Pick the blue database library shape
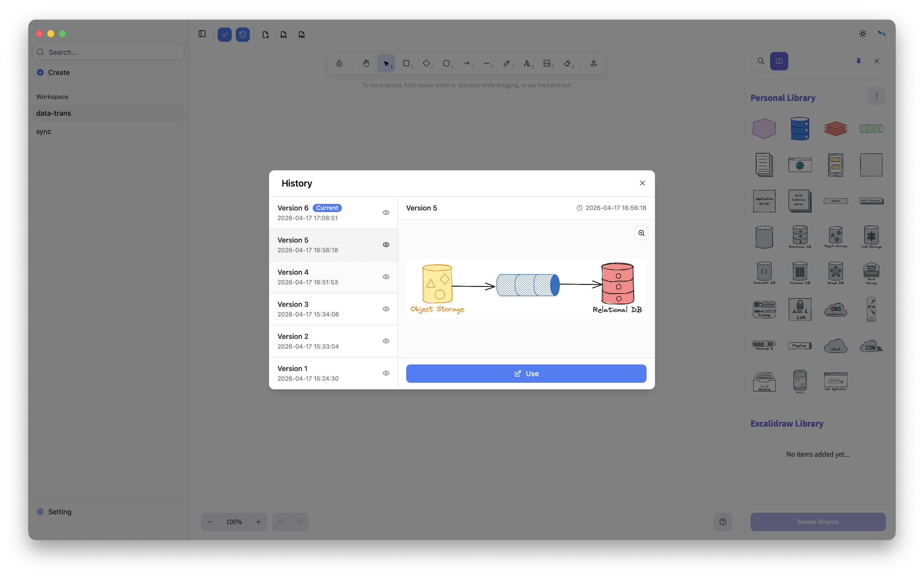 coord(800,128)
